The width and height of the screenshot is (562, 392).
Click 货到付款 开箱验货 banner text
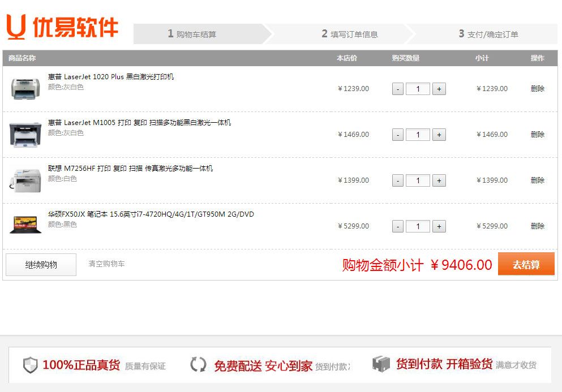[x=444, y=364]
